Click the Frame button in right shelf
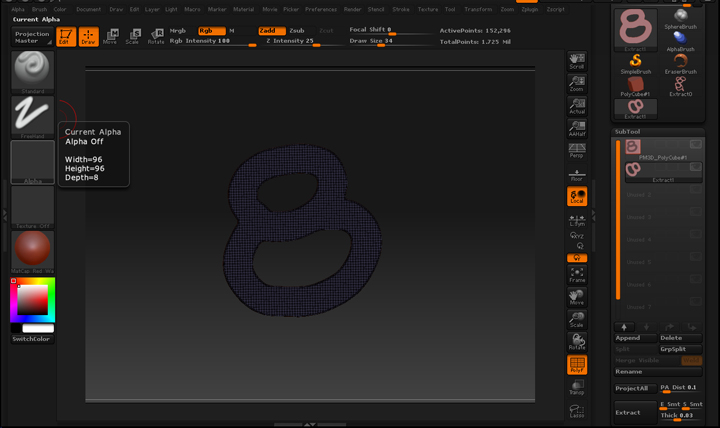The height and width of the screenshot is (428, 720). [x=577, y=275]
